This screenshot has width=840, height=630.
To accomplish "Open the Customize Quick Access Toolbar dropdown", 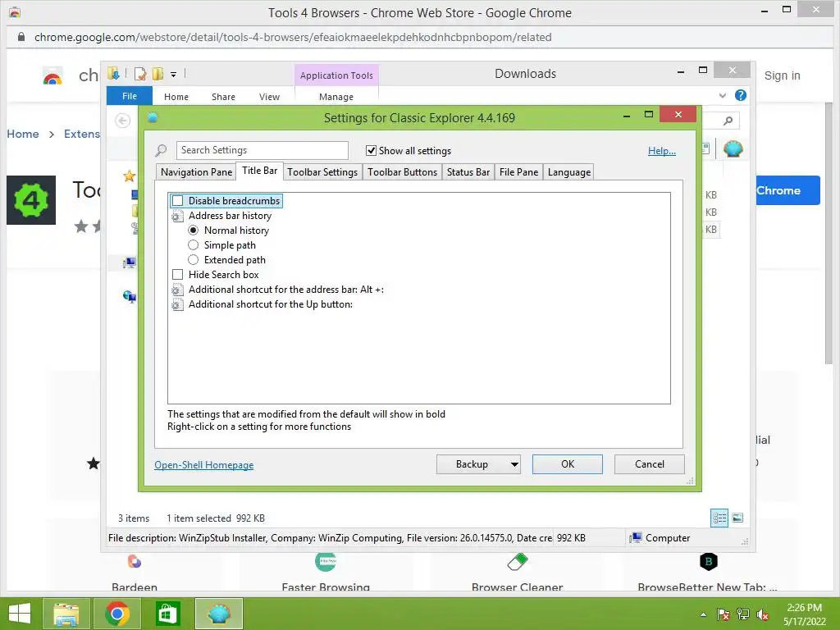I will click(174, 75).
